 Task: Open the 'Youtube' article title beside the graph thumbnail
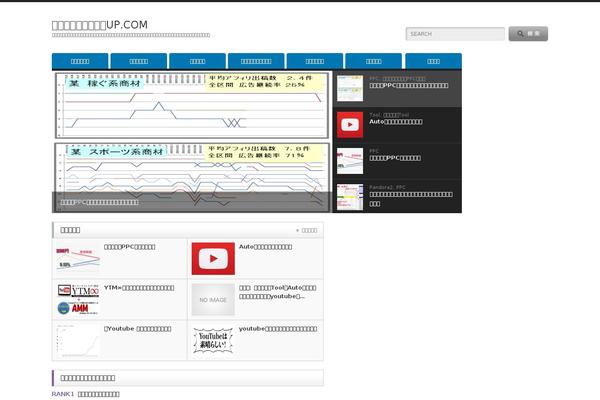click(138, 329)
